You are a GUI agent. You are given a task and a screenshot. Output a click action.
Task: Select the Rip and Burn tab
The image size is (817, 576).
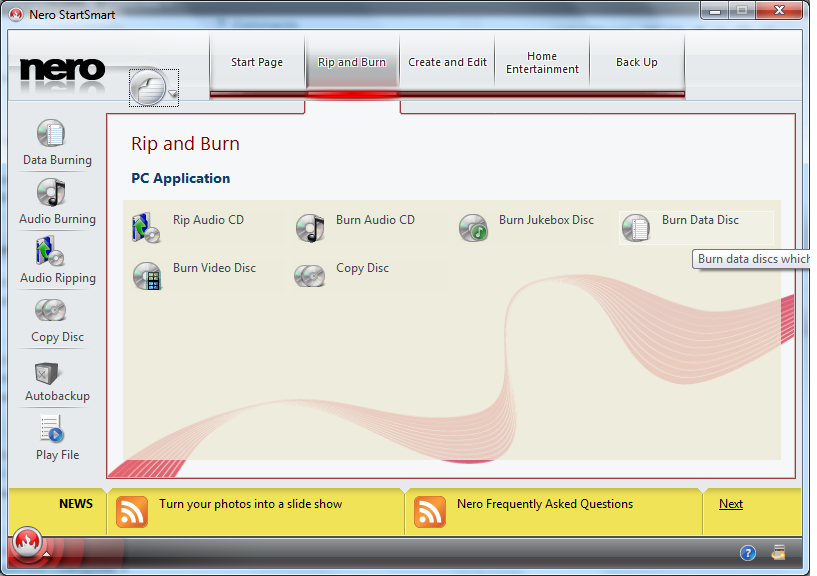(352, 62)
